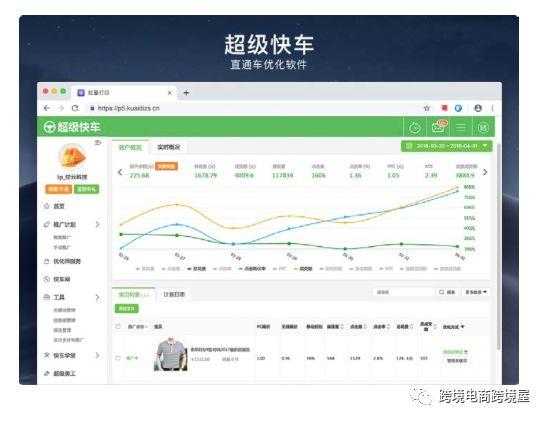
Task: Select the browser tab title
Action: 99,93
